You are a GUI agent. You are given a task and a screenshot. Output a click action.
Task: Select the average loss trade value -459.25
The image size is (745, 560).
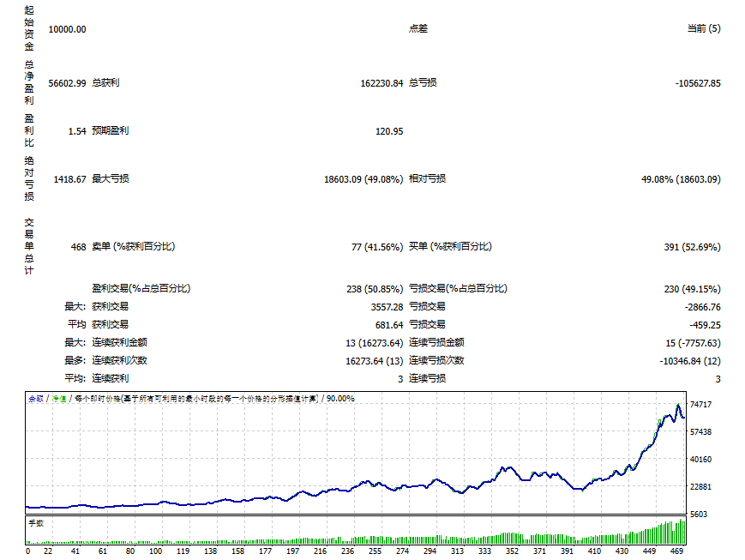click(705, 326)
